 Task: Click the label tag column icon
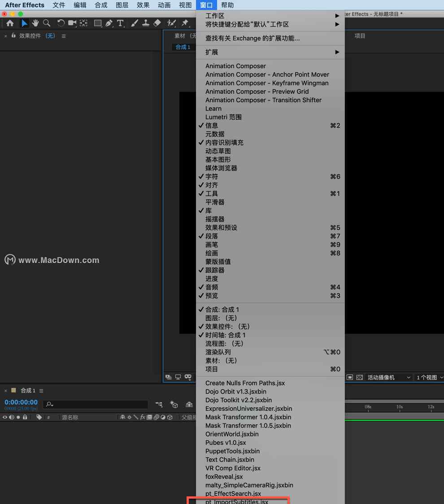point(39,417)
